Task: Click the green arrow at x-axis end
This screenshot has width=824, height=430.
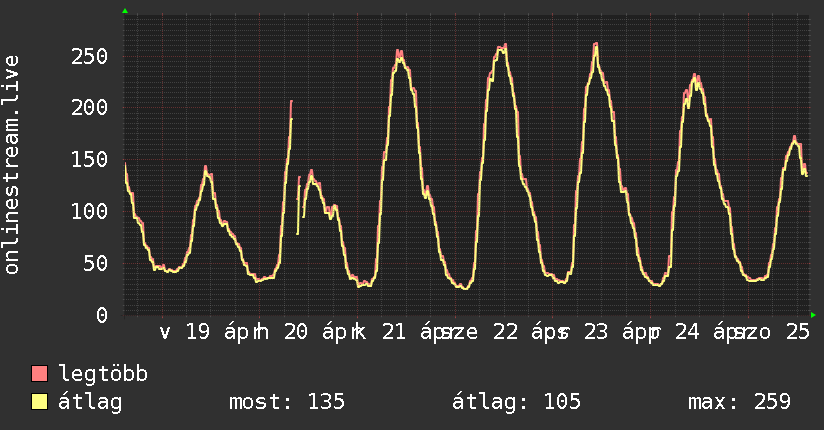Action: tap(813, 315)
